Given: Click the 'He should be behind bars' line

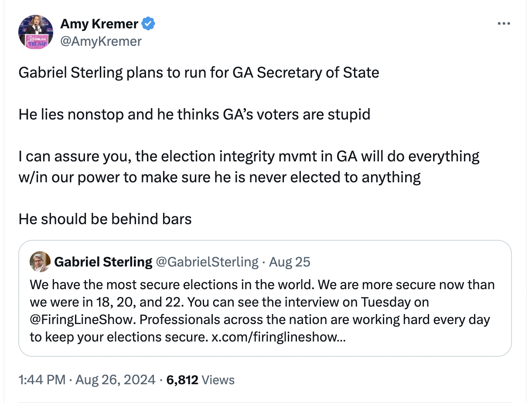Looking at the screenshot, I should tap(105, 219).
